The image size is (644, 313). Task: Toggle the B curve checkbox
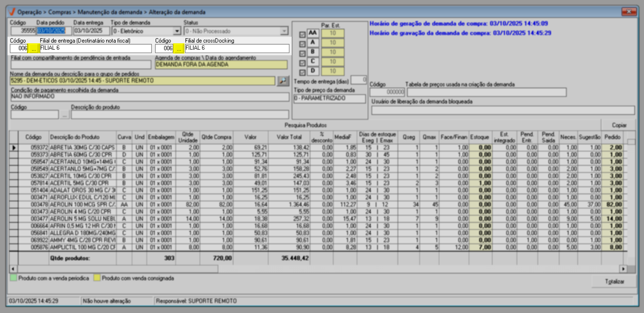click(x=302, y=54)
